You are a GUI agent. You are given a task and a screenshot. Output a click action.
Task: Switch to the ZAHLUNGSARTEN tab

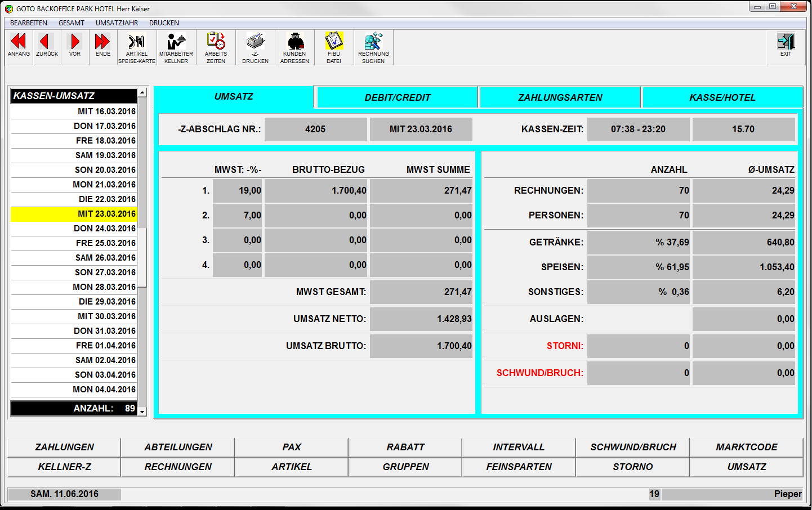pyautogui.click(x=560, y=97)
